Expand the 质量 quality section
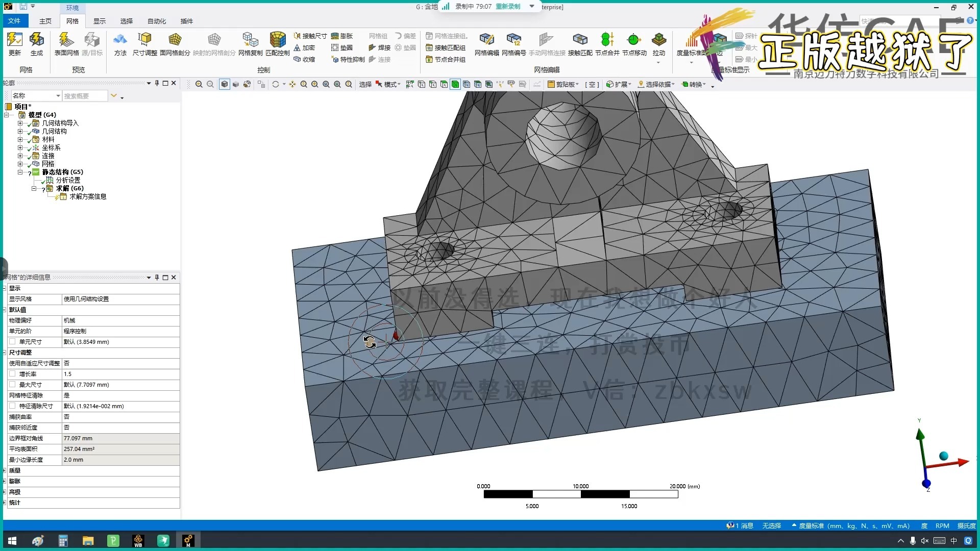This screenshot has height=551, width=980. [5, 470]
